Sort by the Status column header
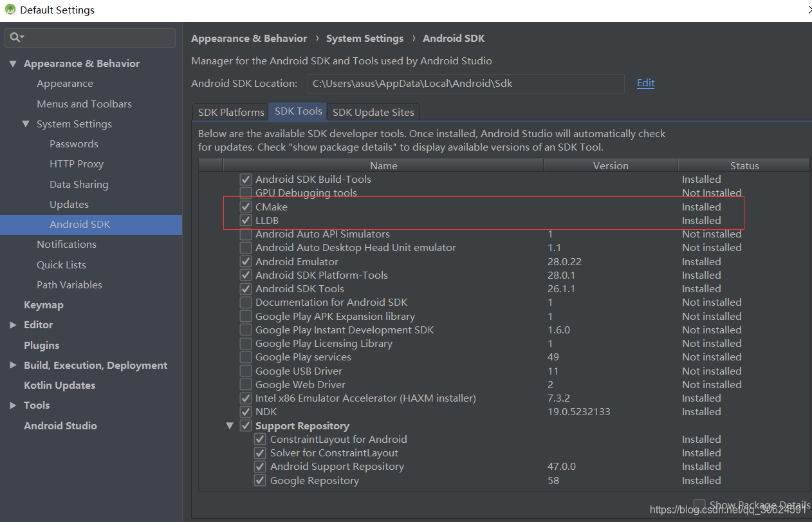This screenshot has height=522, width=812. 744,165
